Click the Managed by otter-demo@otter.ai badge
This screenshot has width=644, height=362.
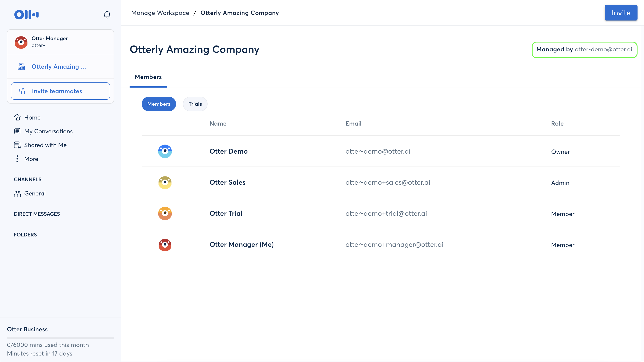click(584, 49)
